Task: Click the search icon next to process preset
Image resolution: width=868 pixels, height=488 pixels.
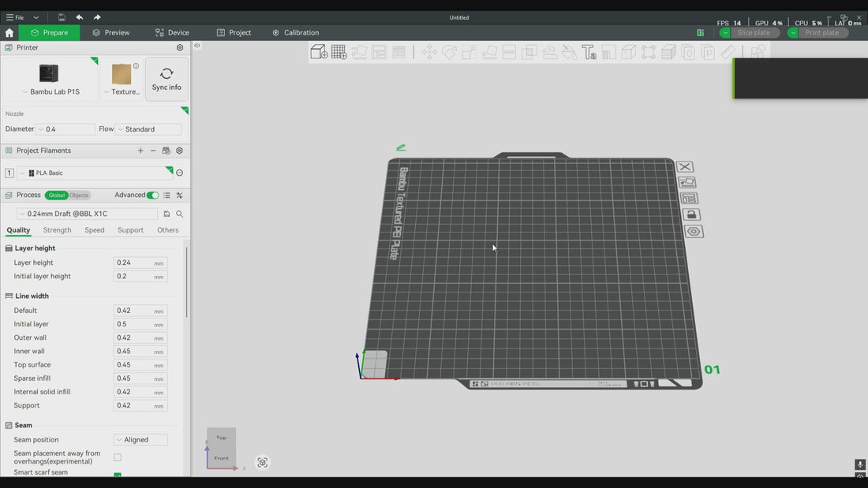Action: point(180,214)
